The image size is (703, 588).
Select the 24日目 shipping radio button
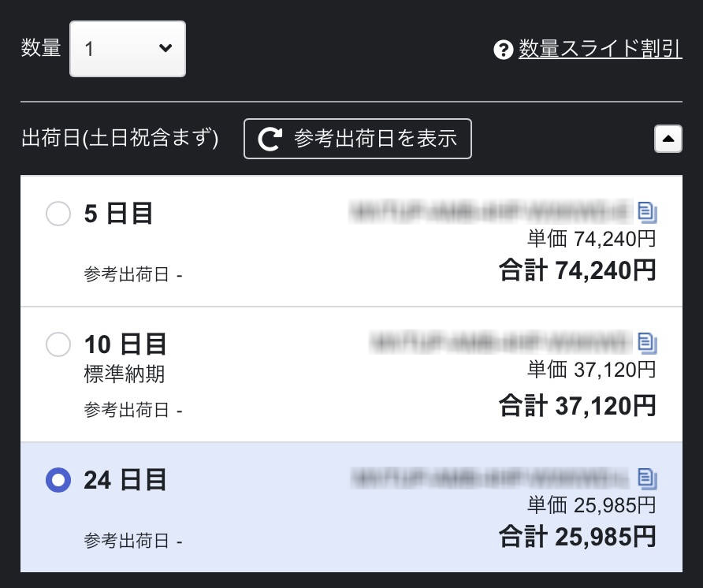(x=58, y=479)
